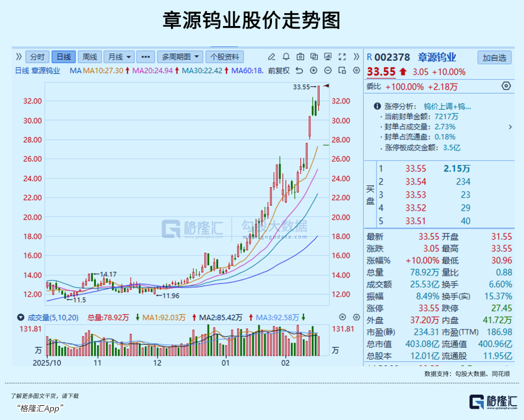
Task: Click the 加自选 button
Action: (496, 58)
